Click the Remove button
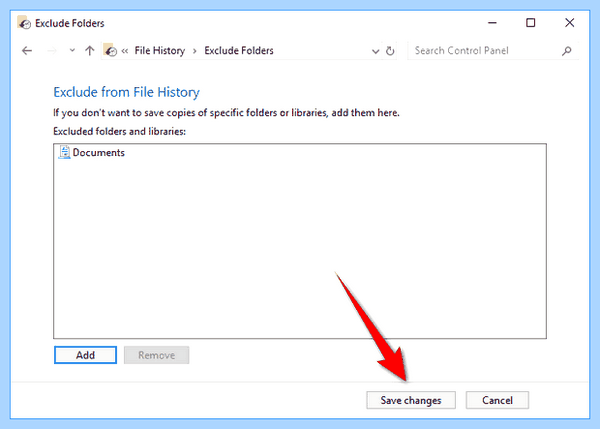 tap(157, 355)
